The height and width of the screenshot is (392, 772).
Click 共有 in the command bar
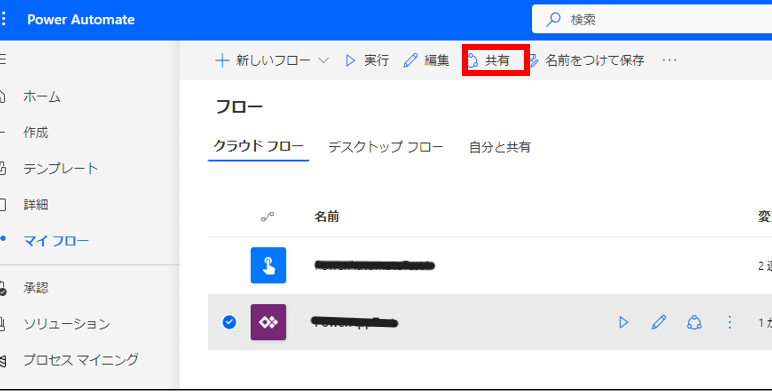(x=488, y=61)
